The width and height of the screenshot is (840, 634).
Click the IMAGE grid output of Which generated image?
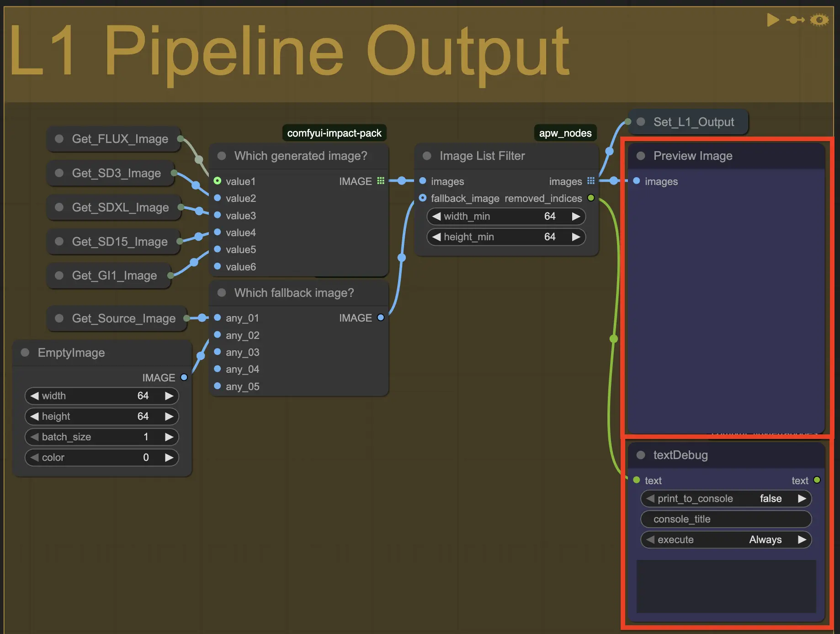tap(381, 181)
